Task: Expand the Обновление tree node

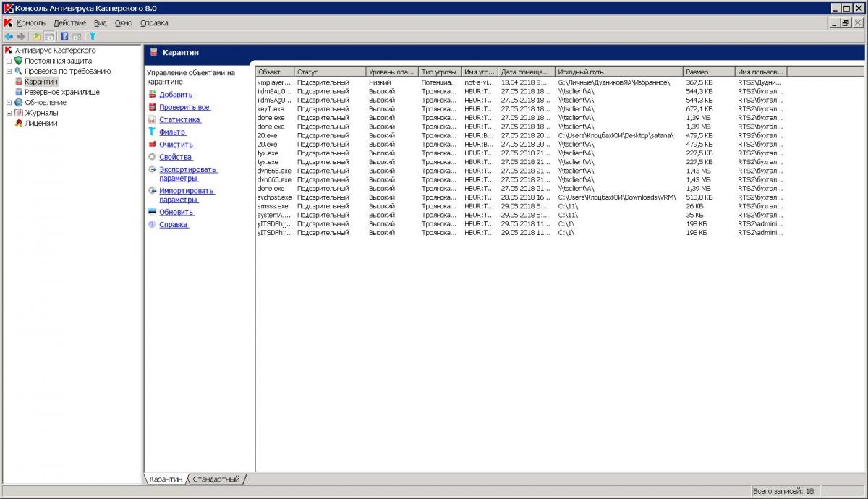Action: point(9,103)
